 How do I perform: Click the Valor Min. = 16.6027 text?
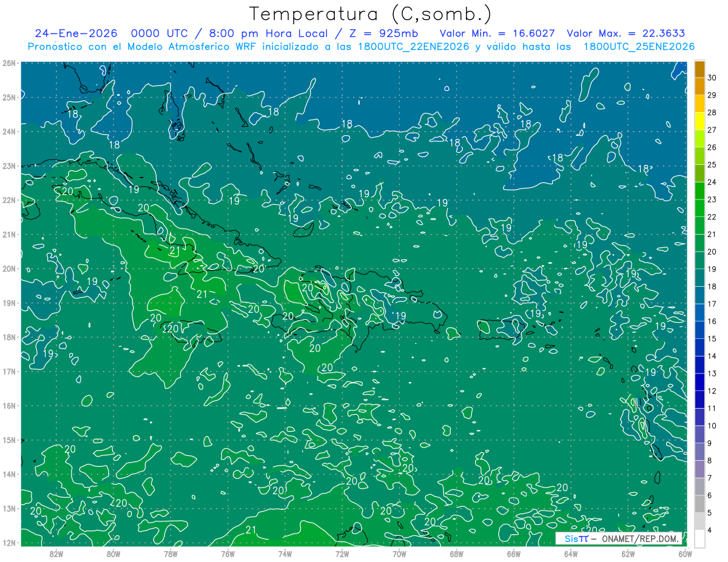point(499,34)
